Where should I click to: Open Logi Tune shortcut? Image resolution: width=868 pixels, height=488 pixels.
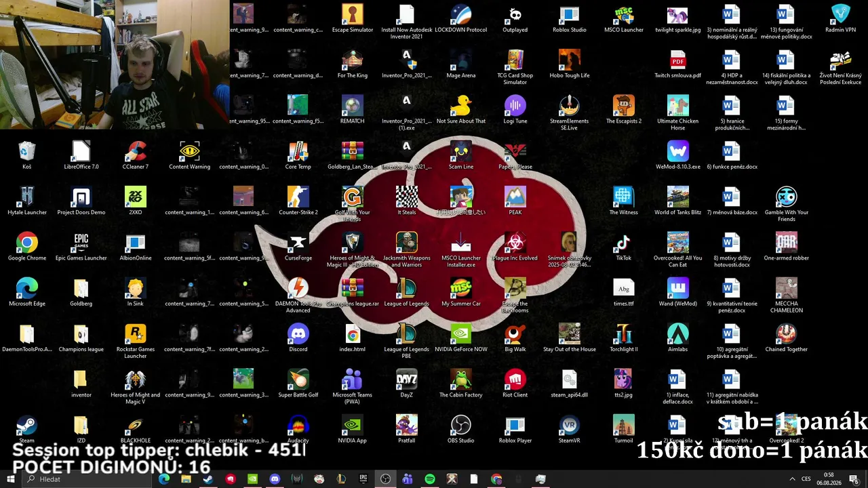(x=515, y=106)
